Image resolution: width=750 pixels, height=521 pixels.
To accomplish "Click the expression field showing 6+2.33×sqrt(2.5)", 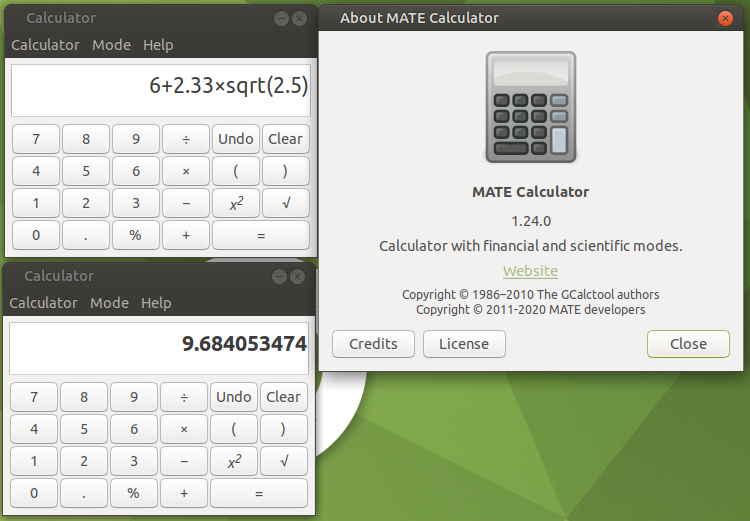I will click(161, 90).
